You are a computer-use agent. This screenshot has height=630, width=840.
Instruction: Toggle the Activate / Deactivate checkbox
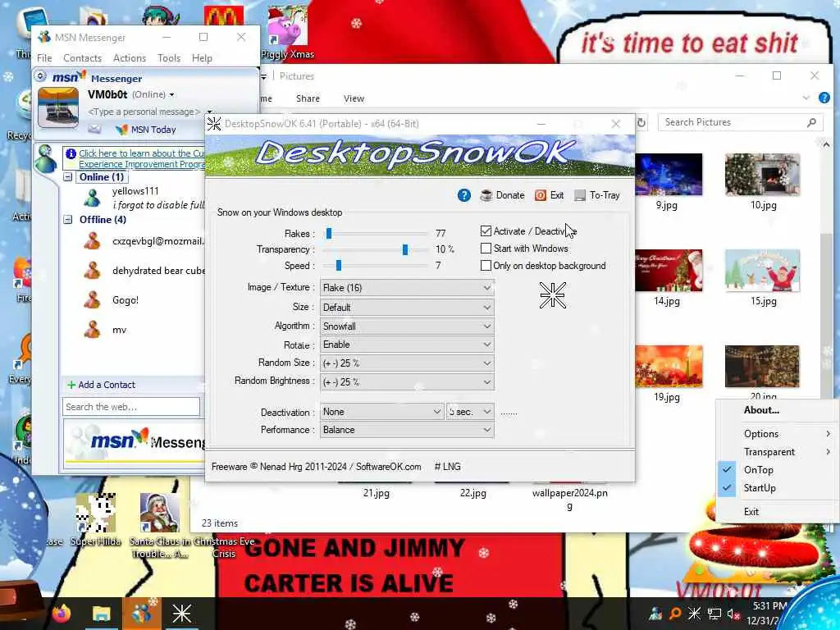pos(486,231)
